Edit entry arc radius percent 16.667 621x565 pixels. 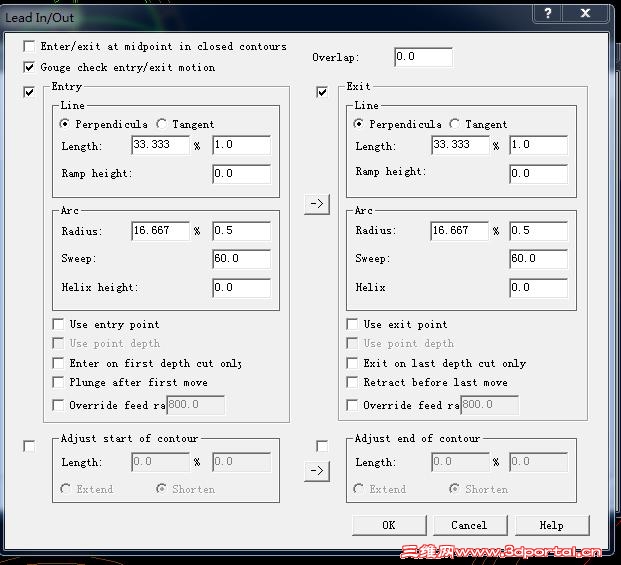[160, 231]
